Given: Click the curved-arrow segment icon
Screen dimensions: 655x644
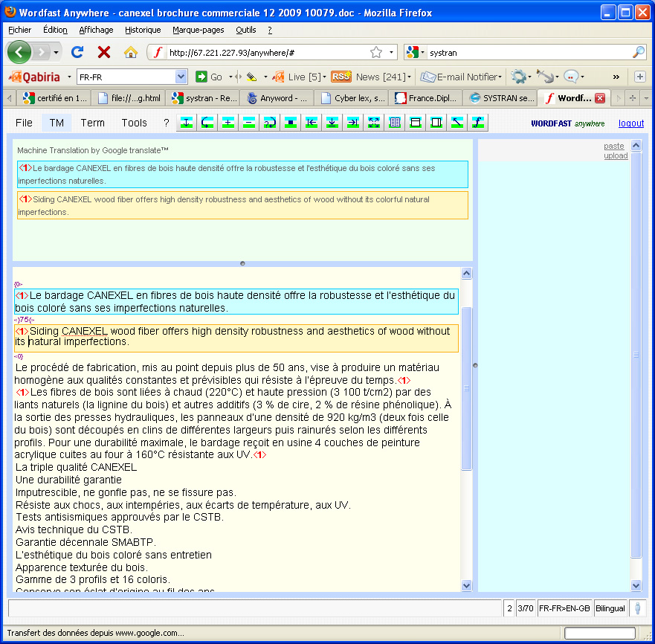Looking at the screenshot, I should point(207,123).
